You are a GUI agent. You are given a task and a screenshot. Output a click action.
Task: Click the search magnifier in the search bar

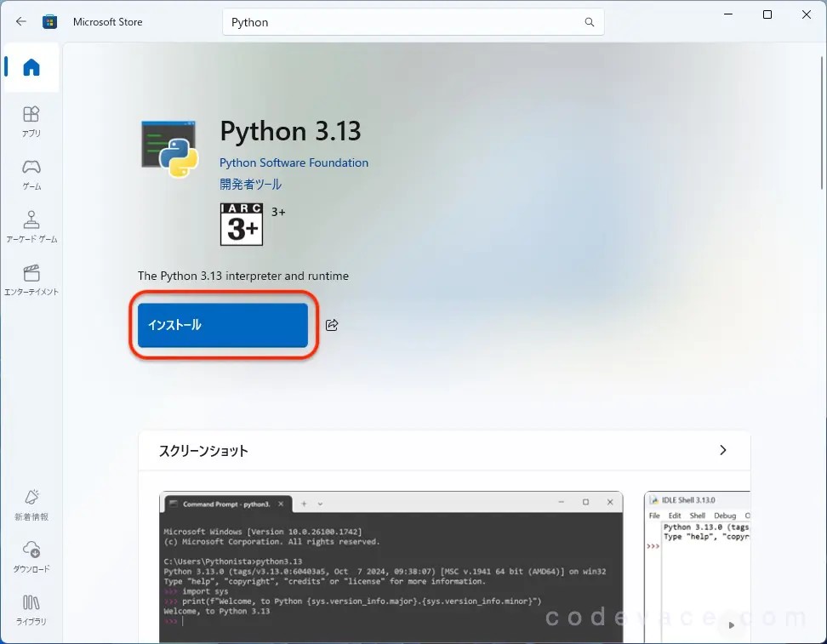click(590, 22)
